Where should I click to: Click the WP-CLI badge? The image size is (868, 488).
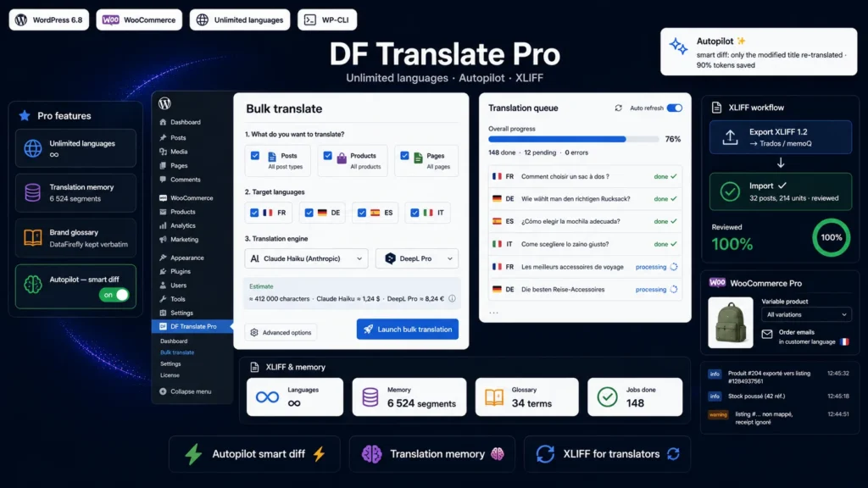pyautogui.click(x=327, y=20)
